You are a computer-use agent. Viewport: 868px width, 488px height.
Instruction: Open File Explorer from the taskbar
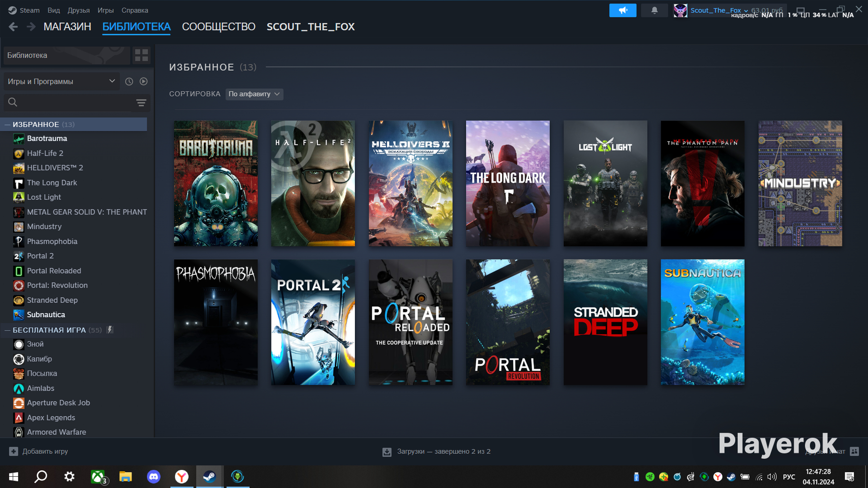coord(125,477)
